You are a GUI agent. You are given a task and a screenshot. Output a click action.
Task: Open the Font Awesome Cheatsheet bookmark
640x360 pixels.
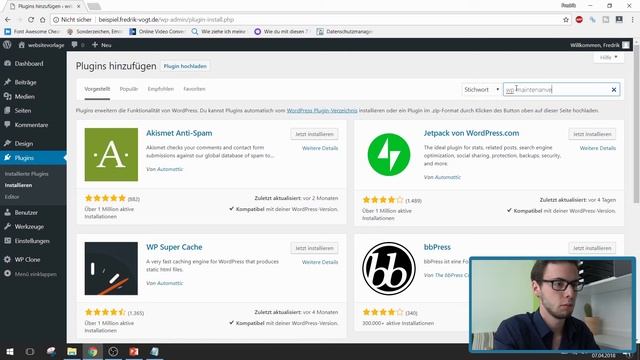pyautogui.click(x=32, y=31)
